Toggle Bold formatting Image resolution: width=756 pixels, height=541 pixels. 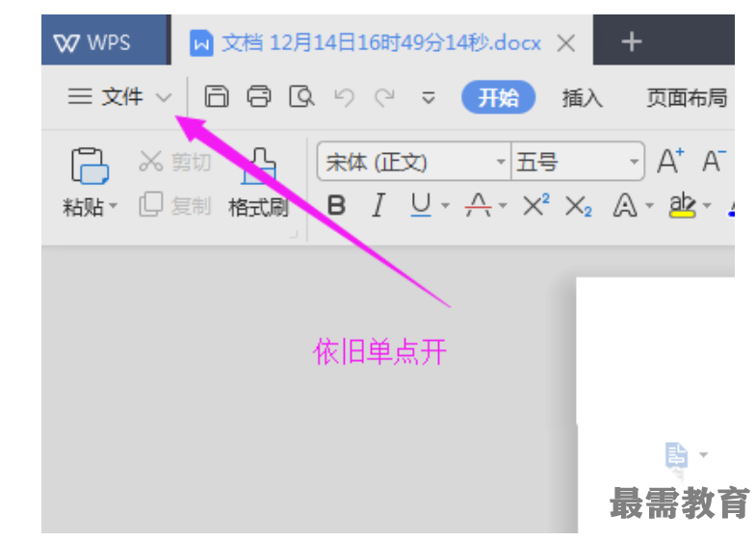click(x=336, y=206)
